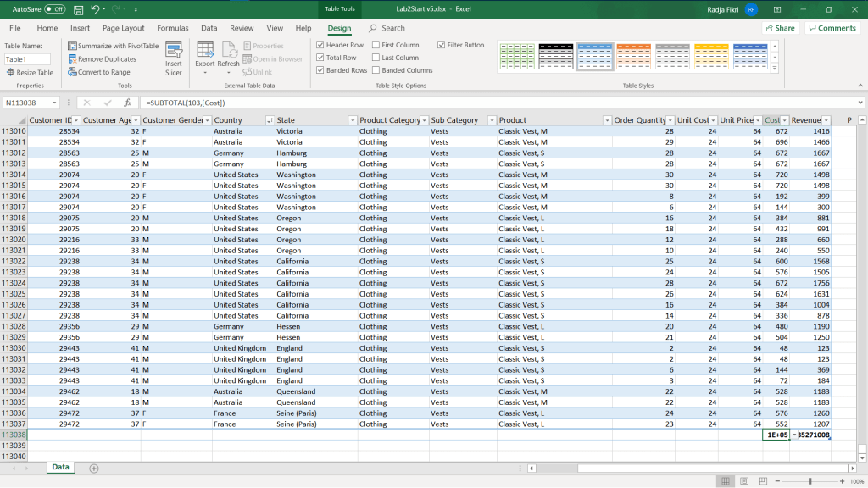Image resolution: width=868 pixels, height=488 pixels.
Task: Click the Undo arrow icon
Action: pos(95,9)
